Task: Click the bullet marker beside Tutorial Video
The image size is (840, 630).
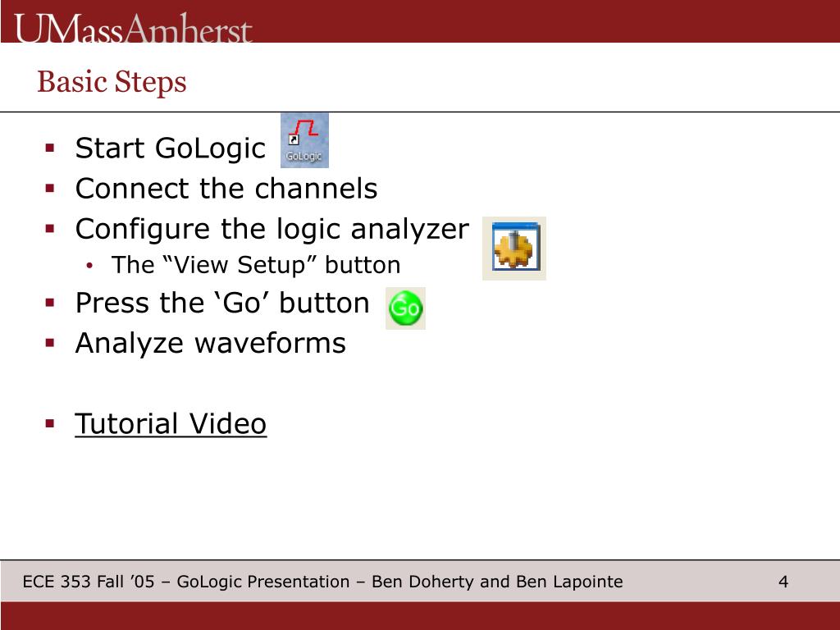Action: (50, 424)
